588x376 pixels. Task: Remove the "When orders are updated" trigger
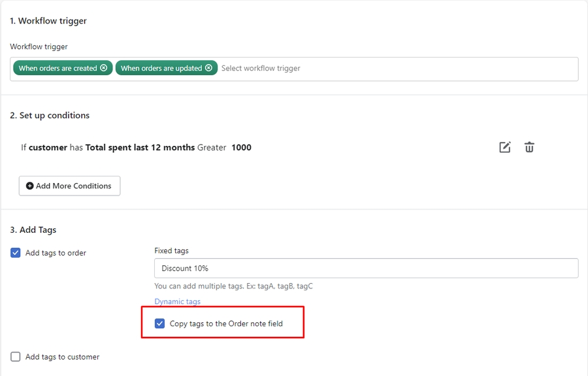(208, 68)
